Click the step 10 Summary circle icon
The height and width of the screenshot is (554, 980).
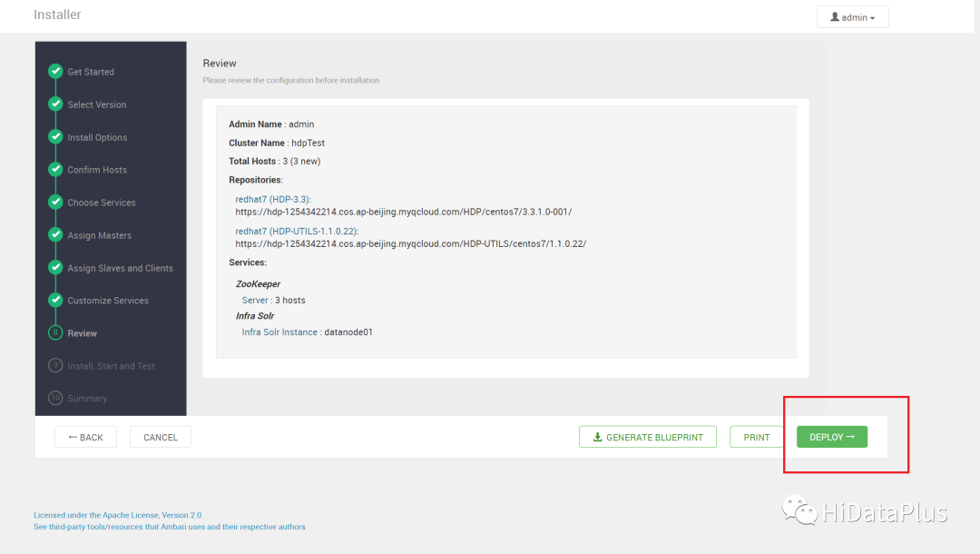click(55, 398)
